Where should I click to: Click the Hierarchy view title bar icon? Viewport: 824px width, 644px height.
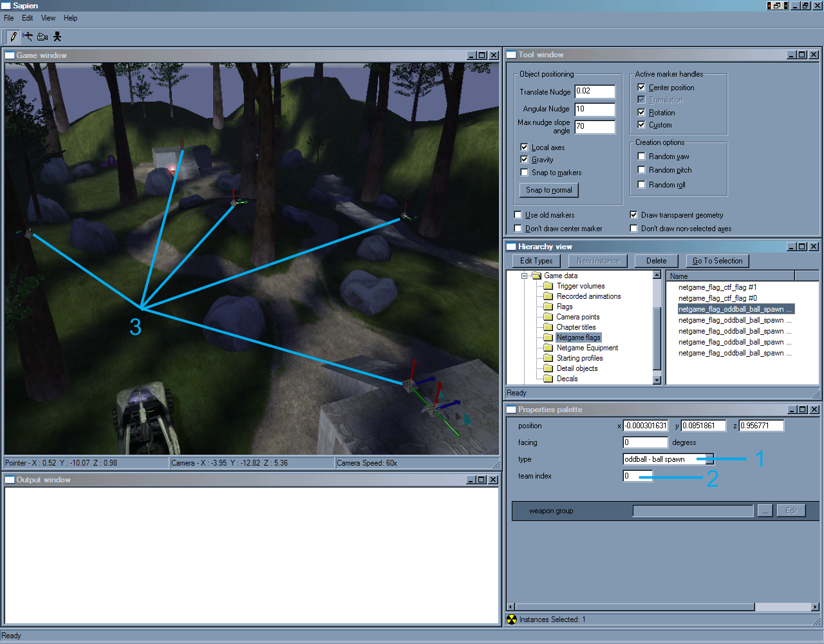pyautogui.click(x=512, y=247)
